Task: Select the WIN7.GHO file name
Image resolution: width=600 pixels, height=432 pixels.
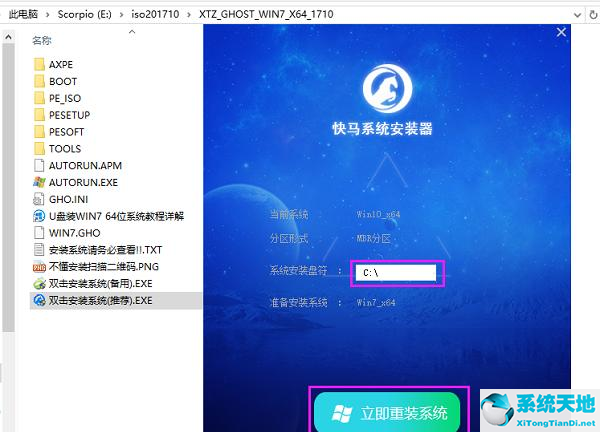Action: [x=75, y=233]
